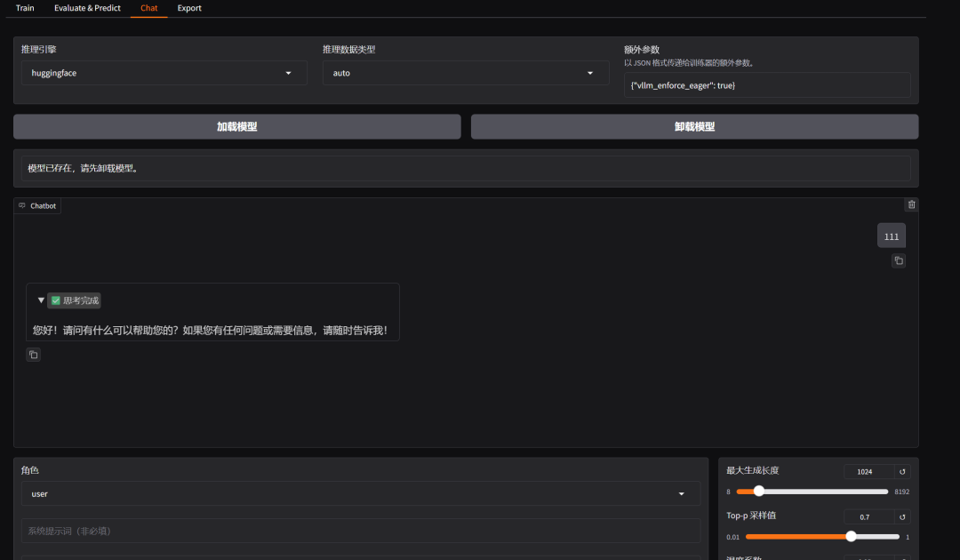960x560 pixels.
Task: Click the user message bubble "111"
Action: [892, 236]
